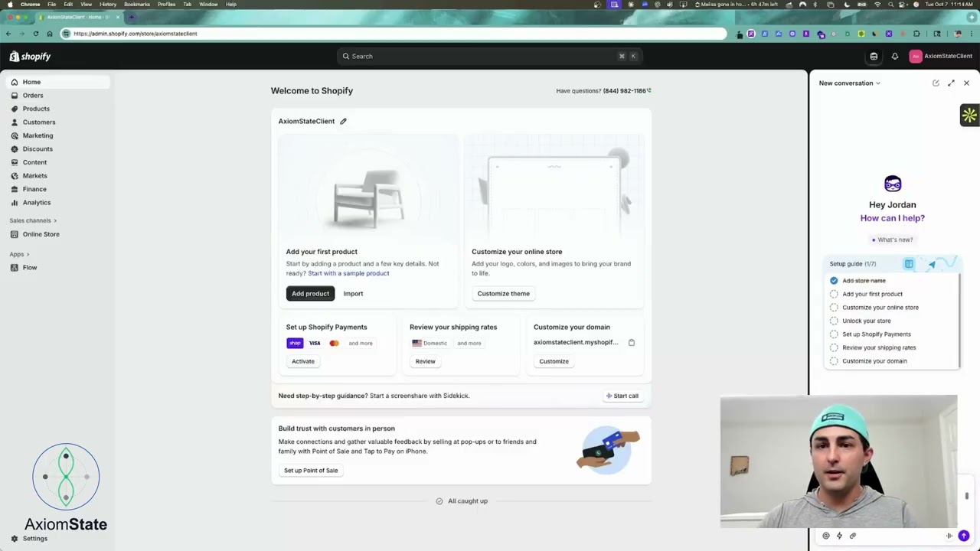
Task: Reload the page in Chrome
Action: click(35, 34)
